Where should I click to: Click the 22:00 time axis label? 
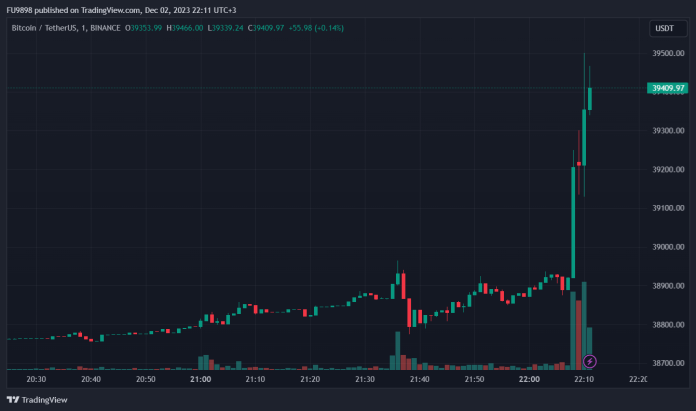[530, 380]
